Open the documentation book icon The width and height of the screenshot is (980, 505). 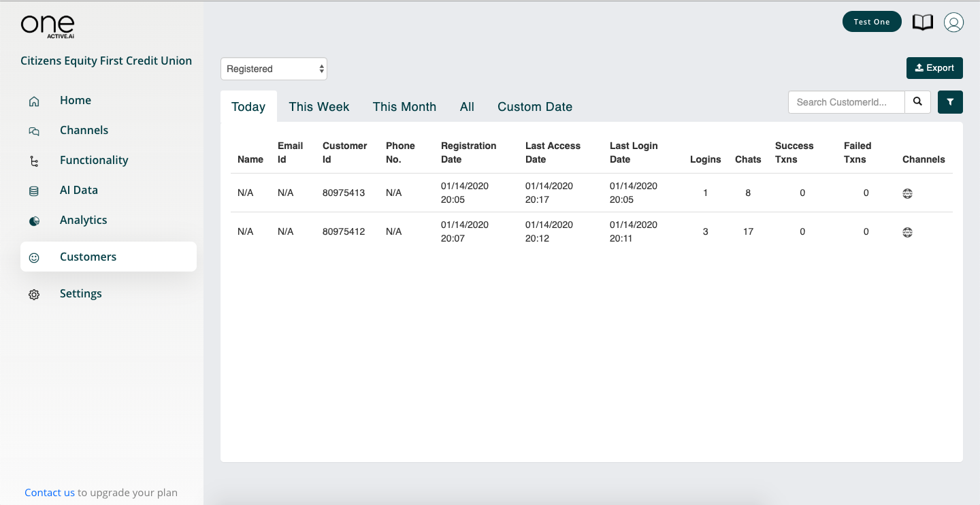[923, 22]
